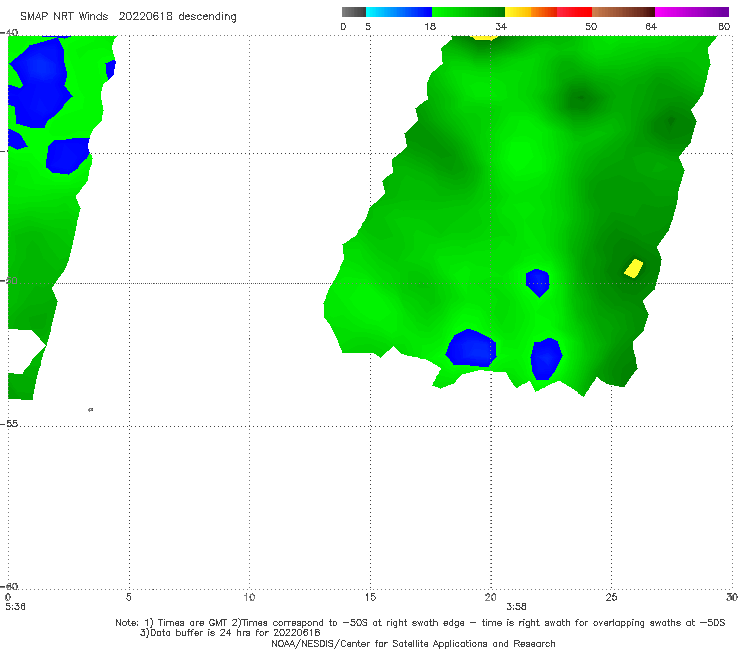
Task: Click the color bar label 34
Action: pos(501,27)
